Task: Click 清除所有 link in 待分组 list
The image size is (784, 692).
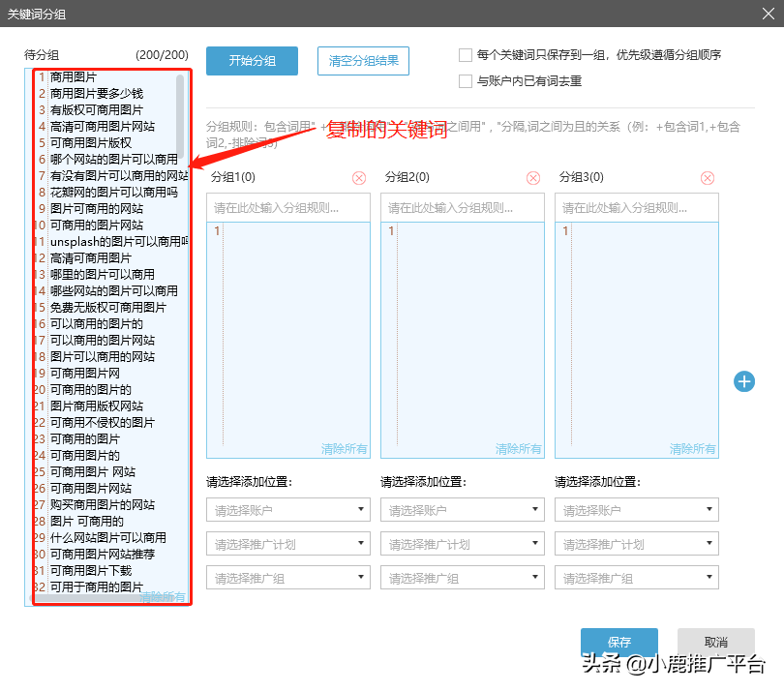Action: [162, 597]
